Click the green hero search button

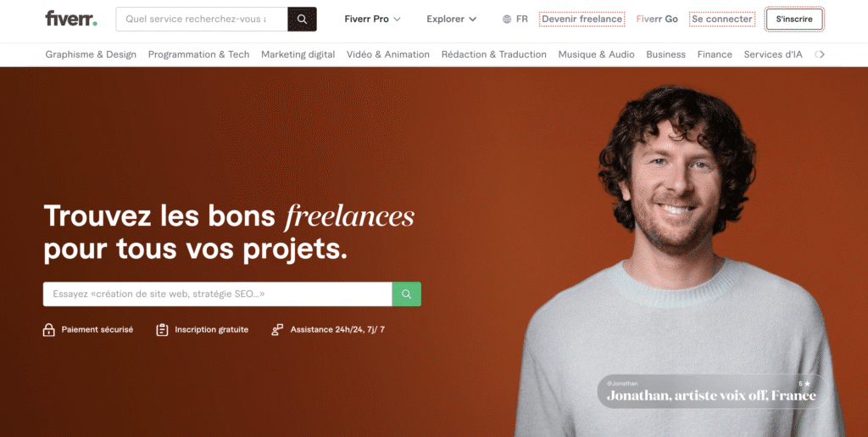click(407, 294)
